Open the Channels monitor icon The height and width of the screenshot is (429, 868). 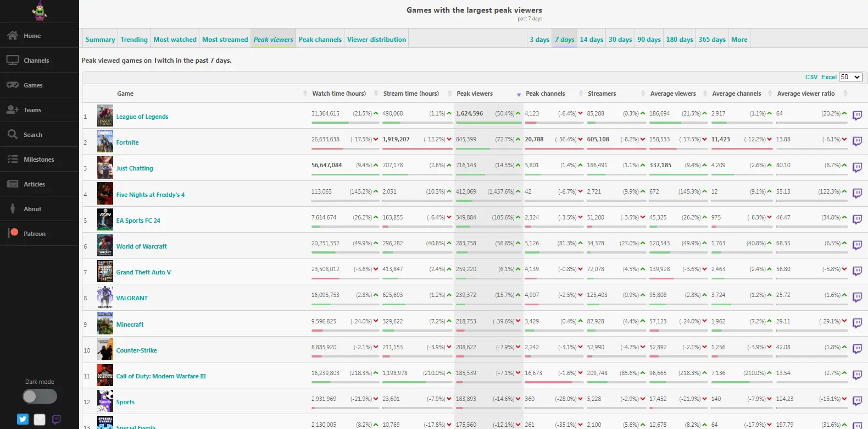pos(13,60)
